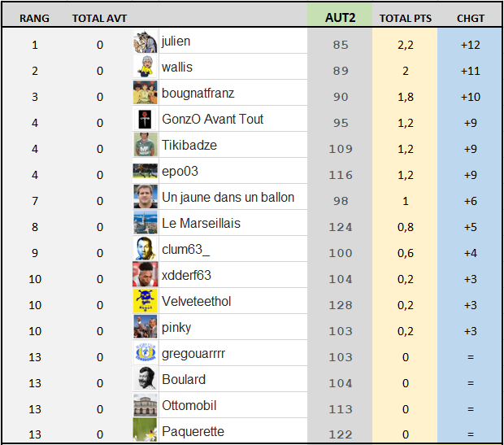
Task: Click the Un jaune dans un ballon name
Action: [228, 197]
